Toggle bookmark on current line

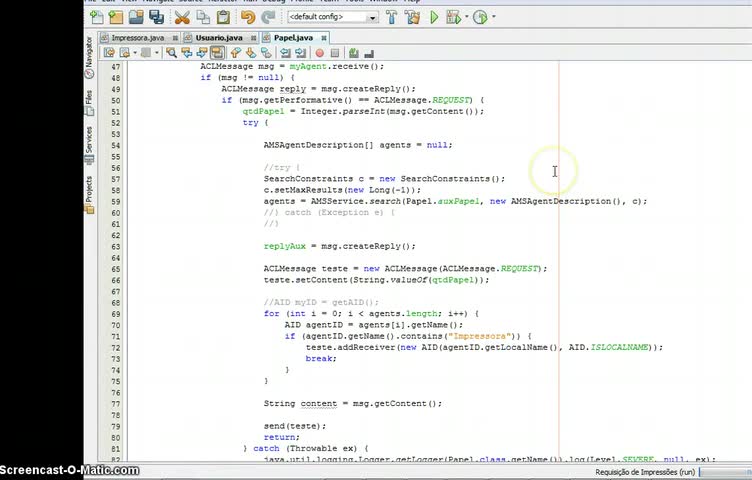(x=266, y=53)
